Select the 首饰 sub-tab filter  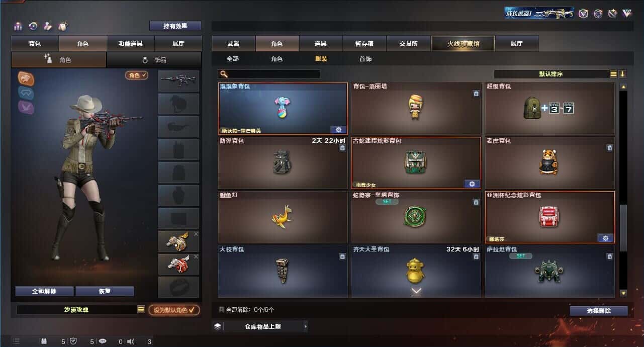(365, 59)
